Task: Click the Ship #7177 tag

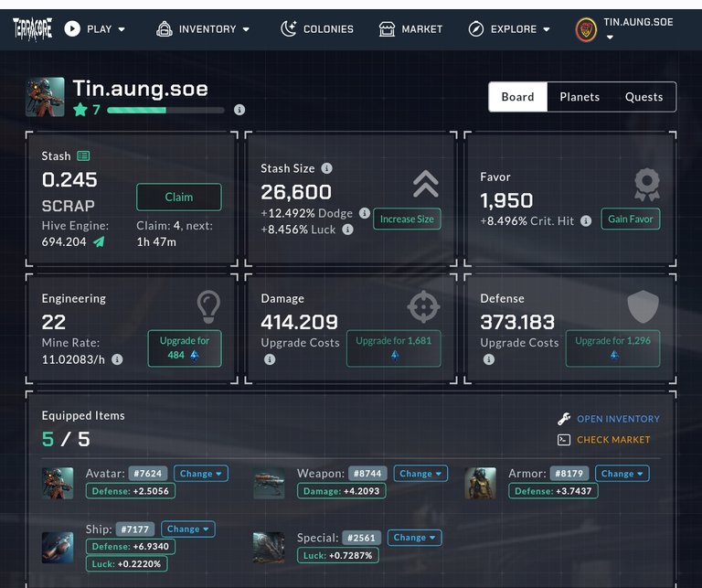Action: pyautogui.click(x=135, y=529)
